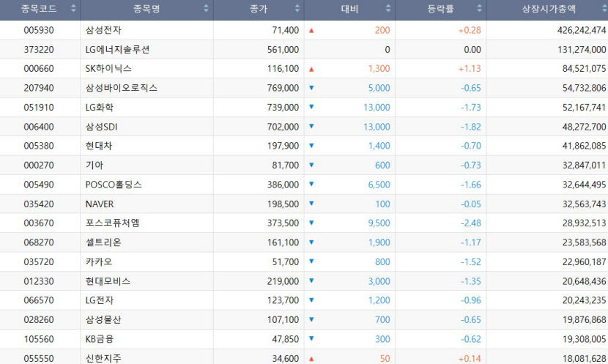The image size is (608, 364).
Task: Click market cap 131,274,000
Action: click(582, 50)
